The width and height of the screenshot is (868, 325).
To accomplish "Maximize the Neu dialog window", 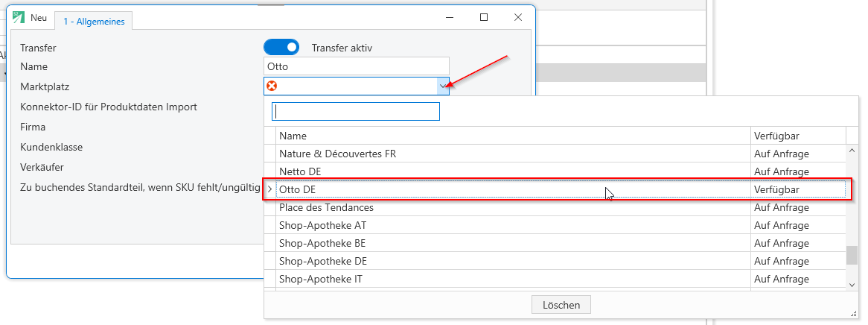I will click(x=484, y=17).
